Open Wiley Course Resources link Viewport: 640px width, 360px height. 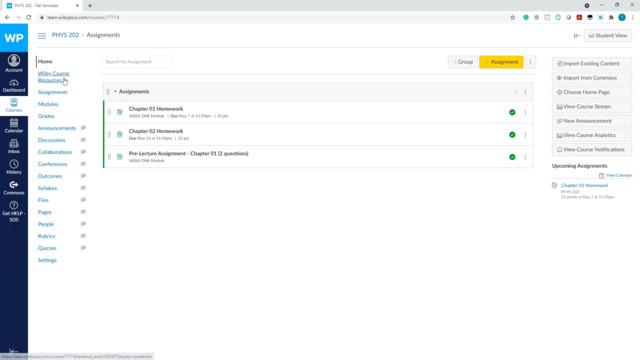pyautogui.click(x=53, y=77)
